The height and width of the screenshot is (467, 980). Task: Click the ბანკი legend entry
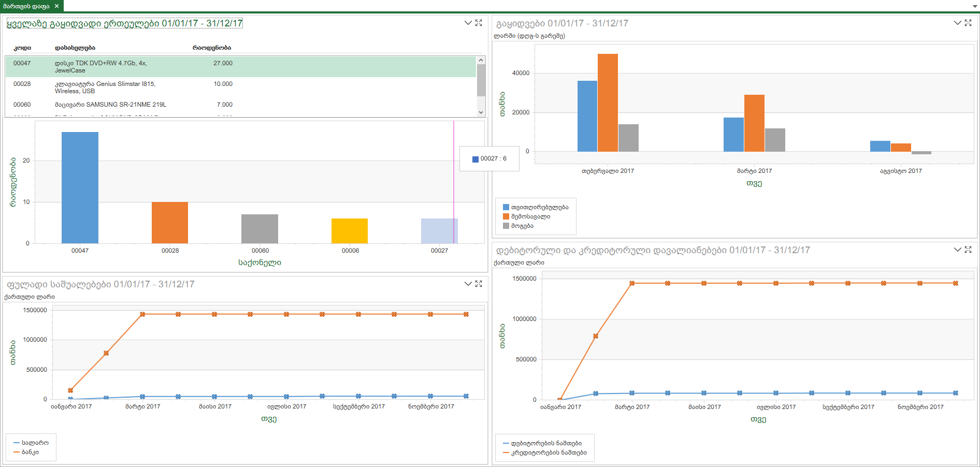(x=26, y=452)
